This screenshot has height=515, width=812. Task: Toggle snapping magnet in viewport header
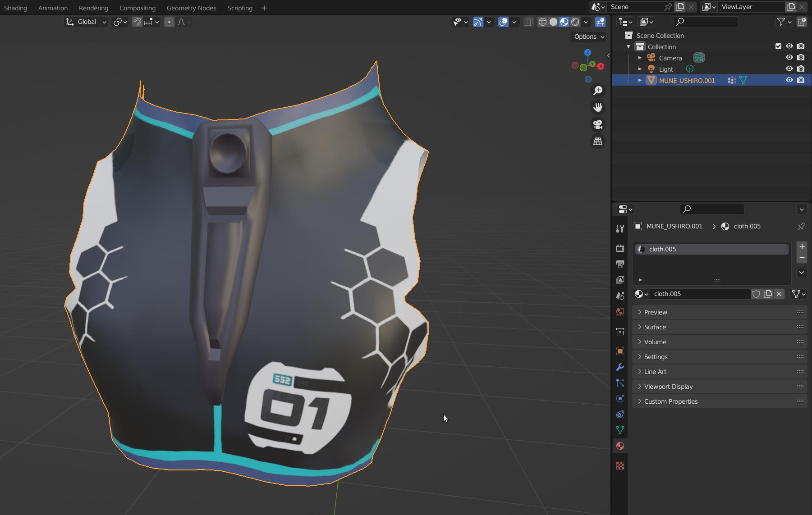[x=137, y=22]
